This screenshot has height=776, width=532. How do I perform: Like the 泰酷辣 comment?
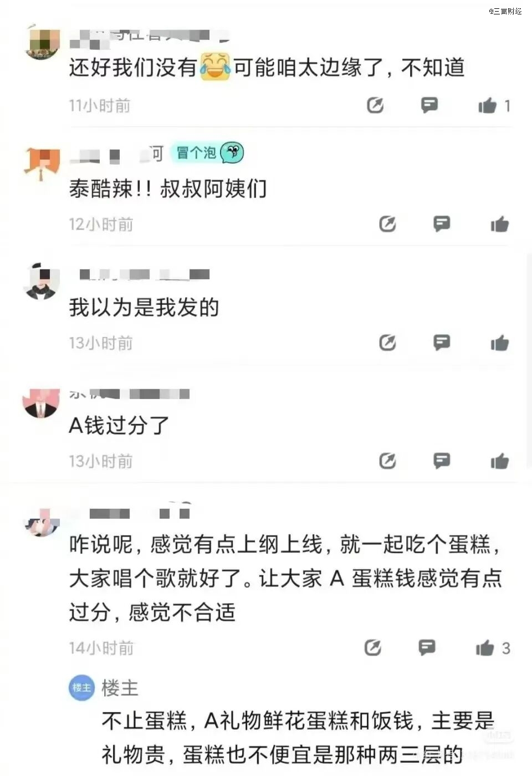click(x=499, y=224)
